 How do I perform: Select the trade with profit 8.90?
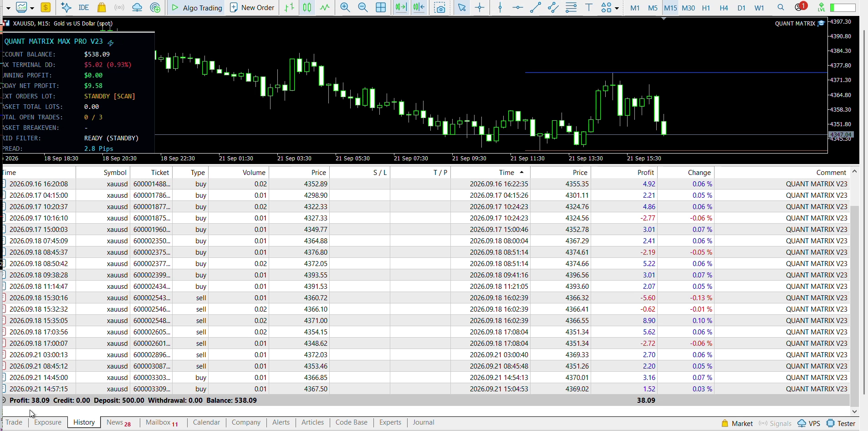[426, 320]
